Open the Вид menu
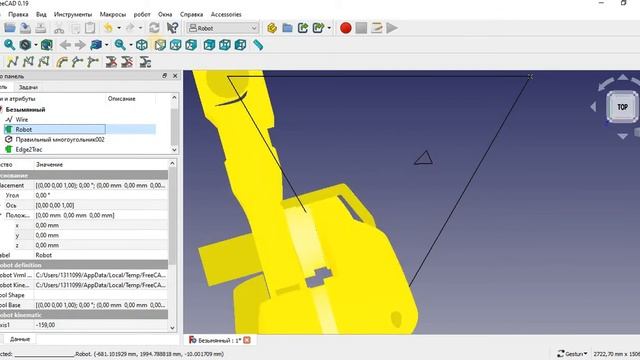The image size is (640, 360). (x=41, y=14)
